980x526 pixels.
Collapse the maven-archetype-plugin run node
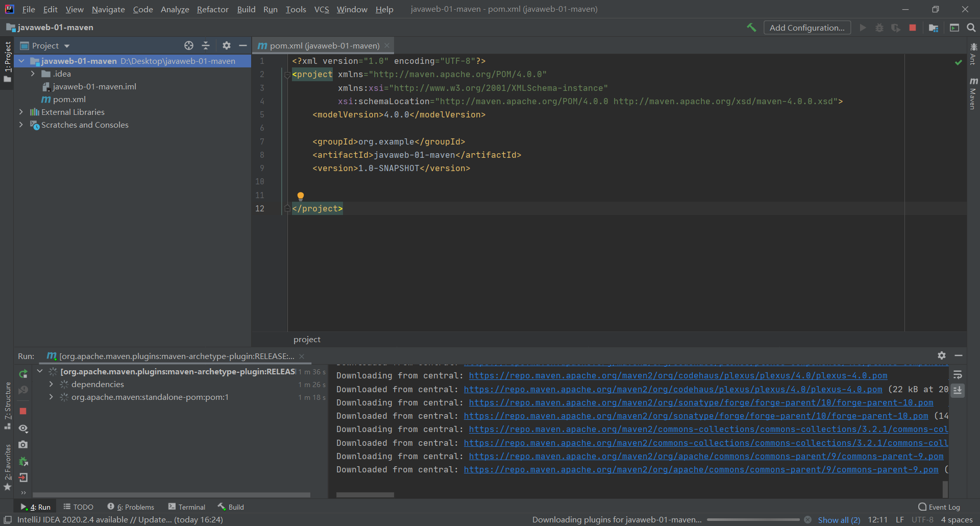tap(40, 371)
